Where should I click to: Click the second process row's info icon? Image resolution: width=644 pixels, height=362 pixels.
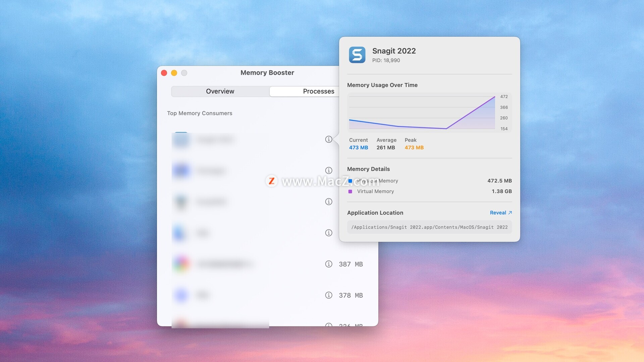tap(329, 171)
